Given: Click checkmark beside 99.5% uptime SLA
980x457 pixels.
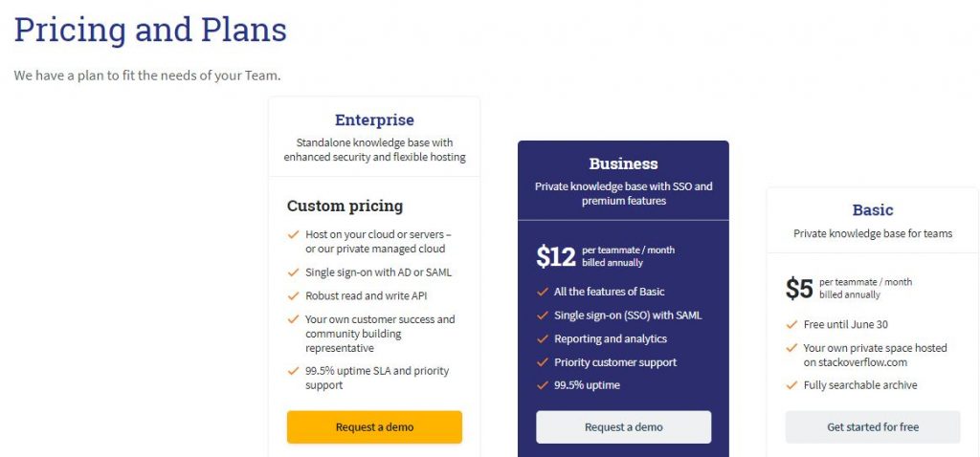Looking at the screenshot, I should (x=293, y=371).
